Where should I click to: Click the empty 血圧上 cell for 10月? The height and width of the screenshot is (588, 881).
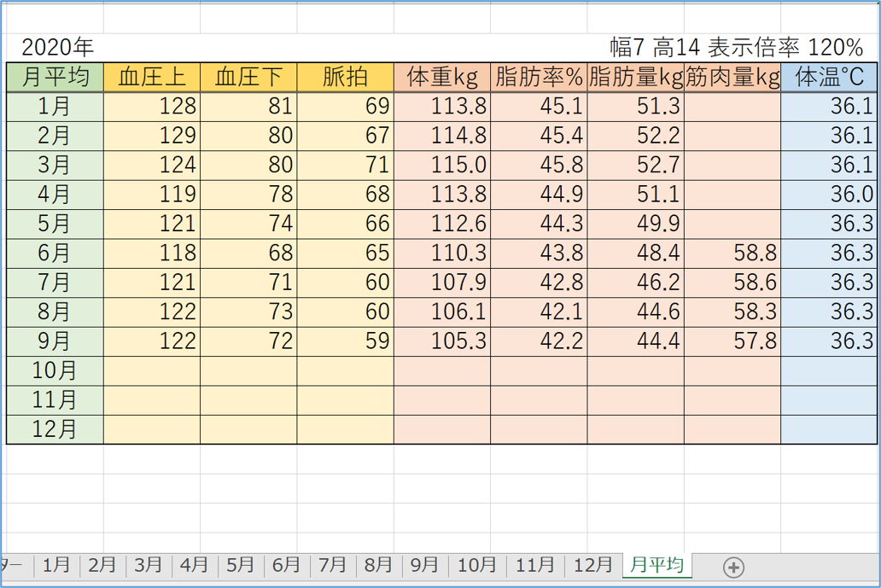152,370
